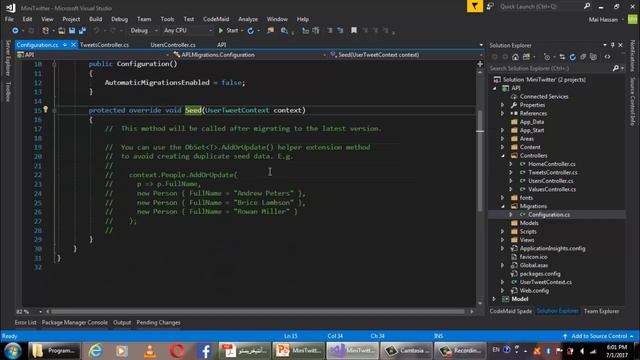
Task: Open the Debug menu
Action: (119, 19)
